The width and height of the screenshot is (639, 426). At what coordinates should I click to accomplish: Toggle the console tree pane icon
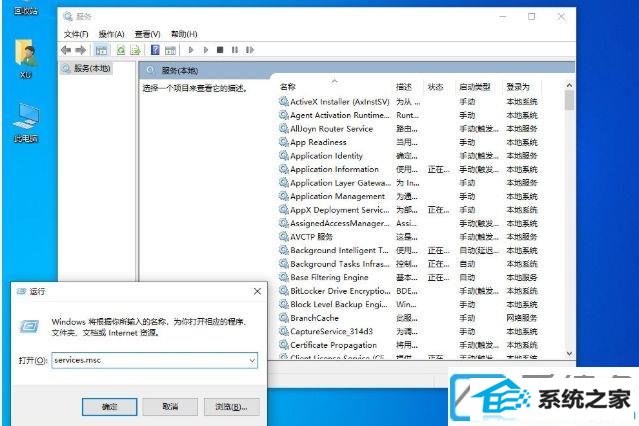click(x=101, y=50)
